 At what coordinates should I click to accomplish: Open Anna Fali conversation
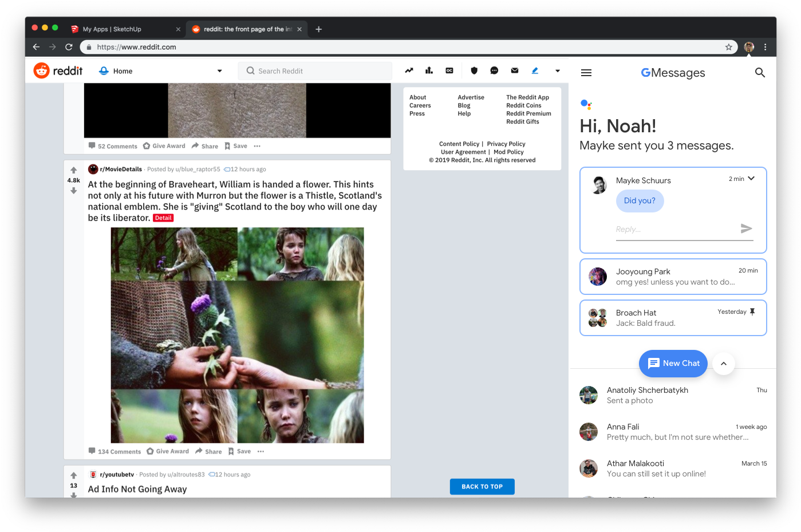coord(673,432)
